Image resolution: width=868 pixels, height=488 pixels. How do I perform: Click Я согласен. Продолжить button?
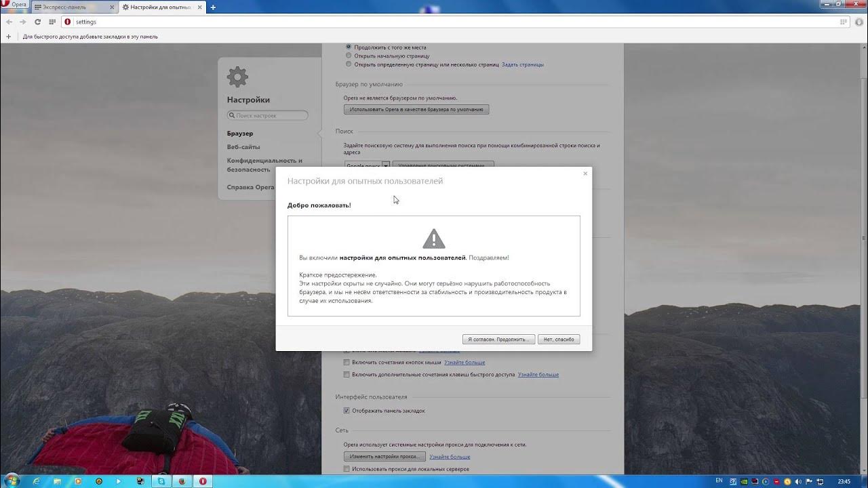[x=499, y=339]
